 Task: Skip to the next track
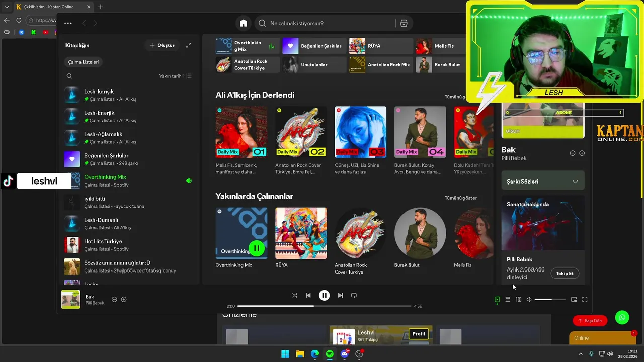(340, 296)
